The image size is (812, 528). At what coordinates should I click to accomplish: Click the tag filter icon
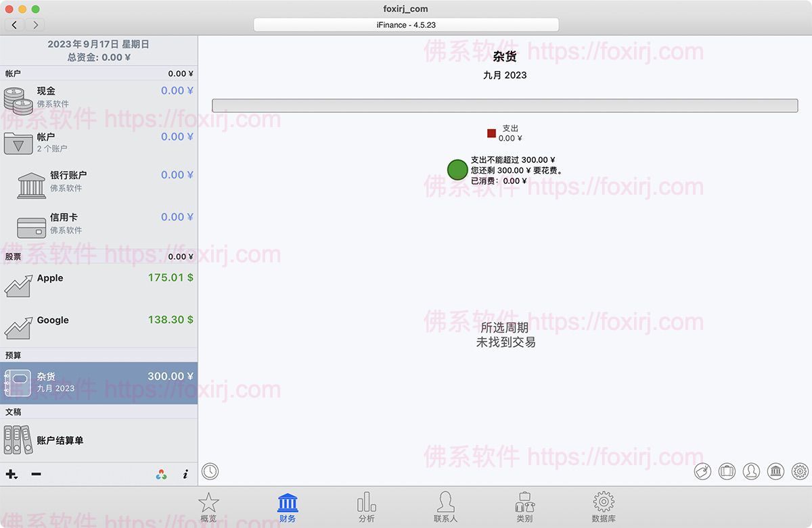click(703, 471)
